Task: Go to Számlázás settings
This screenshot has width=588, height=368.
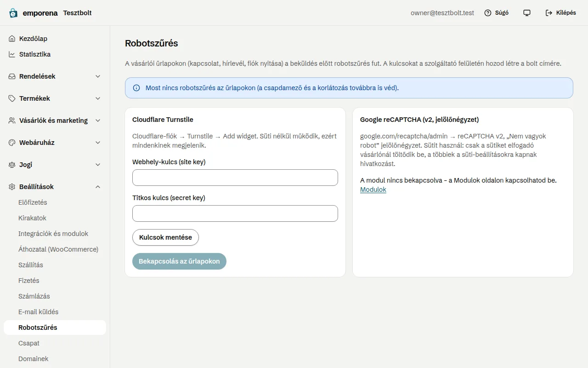Action: pyautogui.click(x=55, y=296)
